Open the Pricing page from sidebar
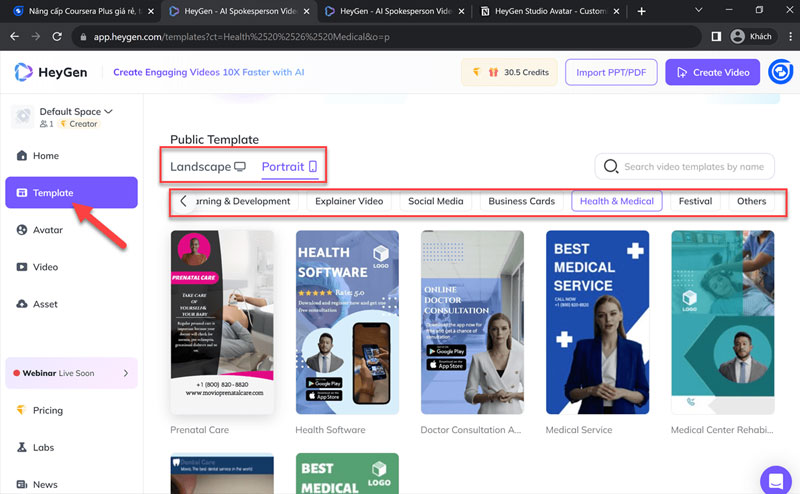The height and width of the screenshot is (494, 800). click(x=47, y=410)
